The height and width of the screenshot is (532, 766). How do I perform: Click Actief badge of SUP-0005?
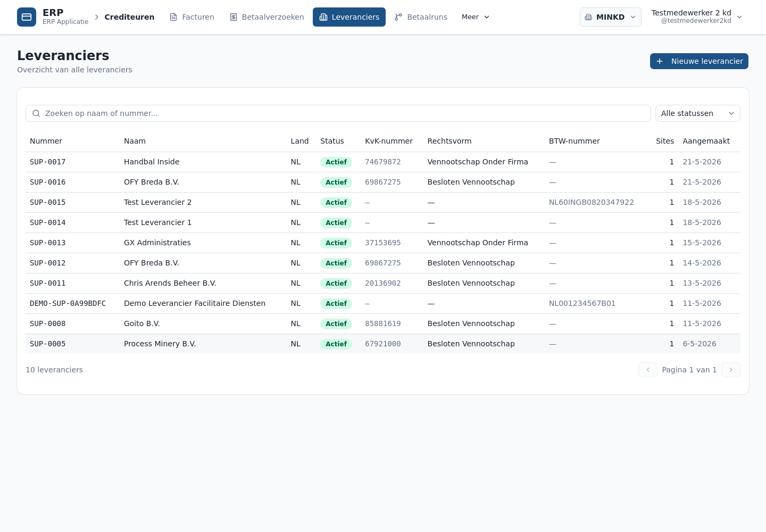(x=336, y=344)
